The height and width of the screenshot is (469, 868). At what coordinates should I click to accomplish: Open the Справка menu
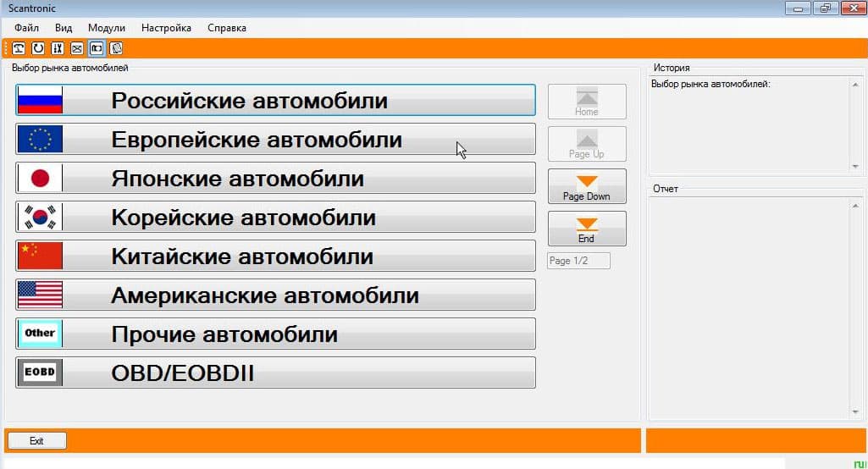tap(227, 28)
